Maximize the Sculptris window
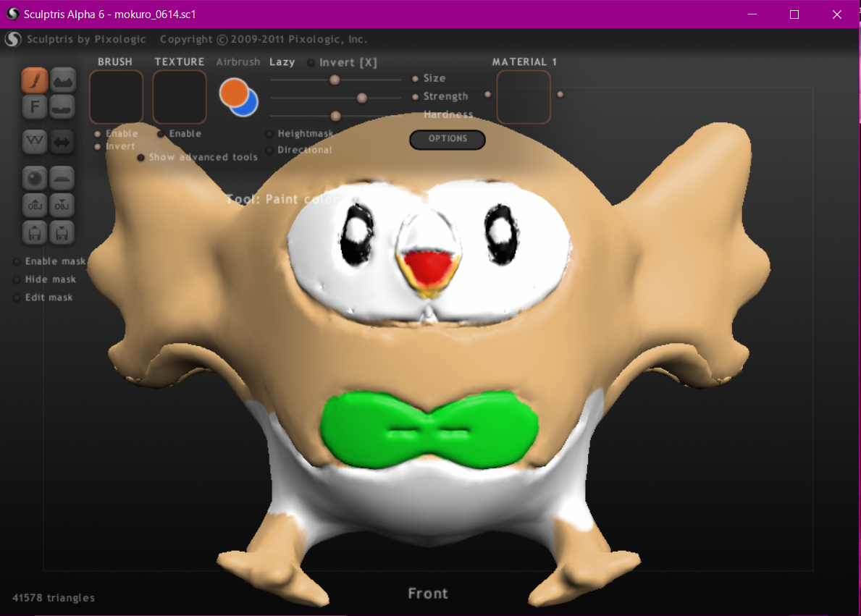This screenshot has height=616, width=861. click(794, 14)
